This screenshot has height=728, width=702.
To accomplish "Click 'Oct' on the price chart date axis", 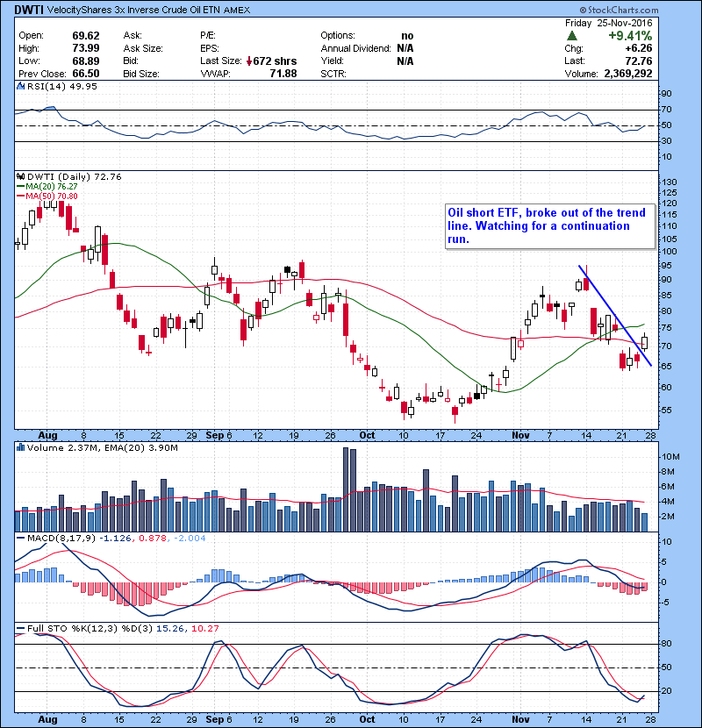I will pos(367,435).
